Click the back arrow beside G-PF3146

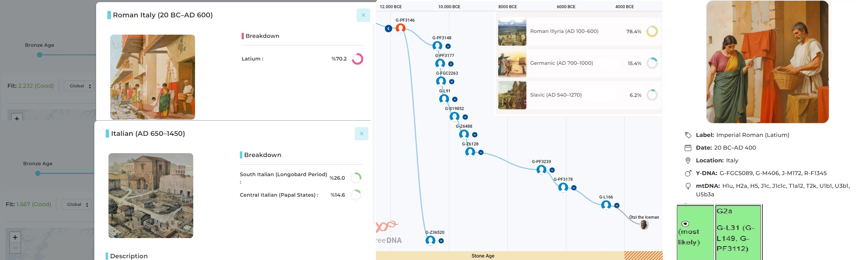pyautogui.click(x=389, y=29)
